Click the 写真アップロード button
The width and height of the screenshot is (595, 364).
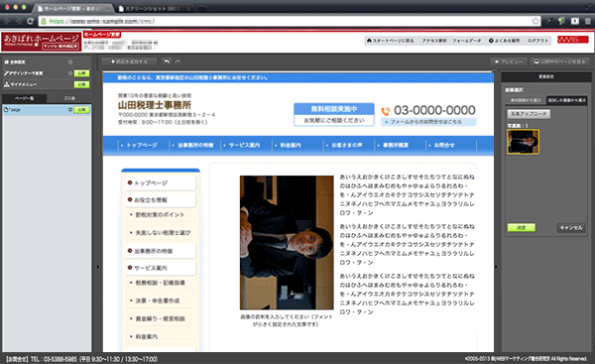tap(529, 114)
